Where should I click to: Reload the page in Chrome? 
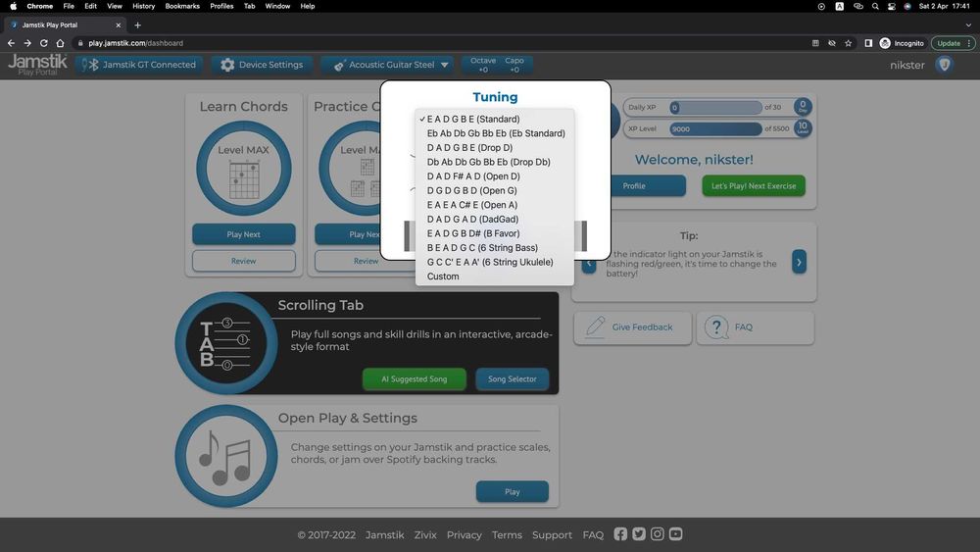[44, 43]
